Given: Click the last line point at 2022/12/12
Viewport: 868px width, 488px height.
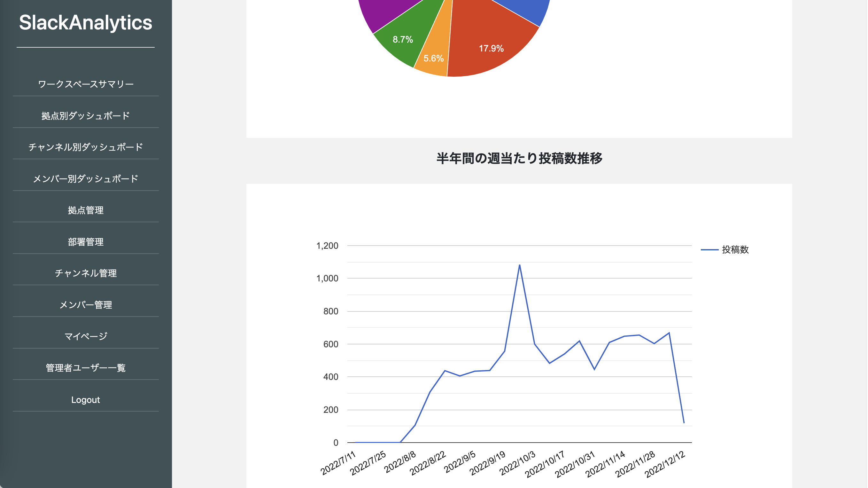Looking at the screenshot, I should pos(684,422).
